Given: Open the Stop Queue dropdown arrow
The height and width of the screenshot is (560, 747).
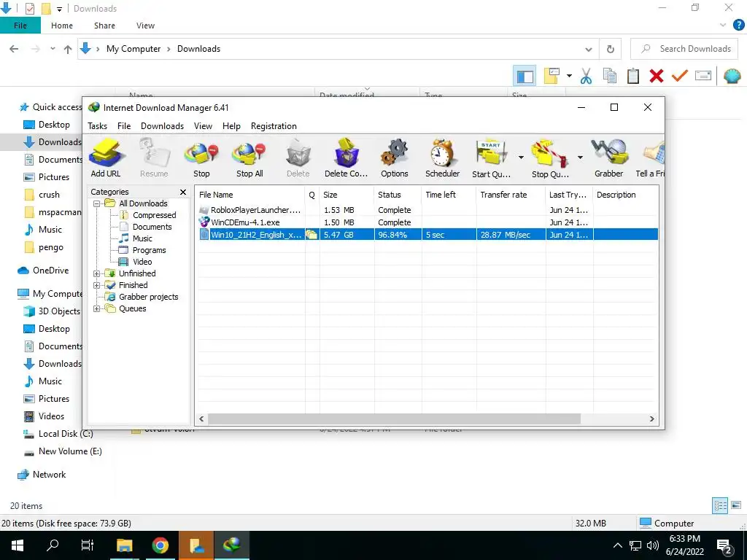Looking at the screenshot, I should pyautogui.click(x=580, y=157).
